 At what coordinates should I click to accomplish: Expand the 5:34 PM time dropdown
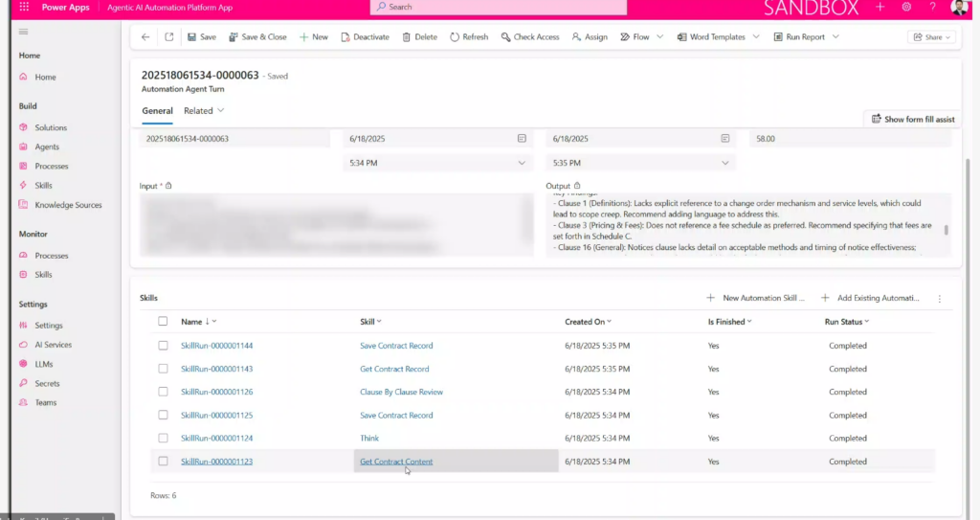[522, 164]
